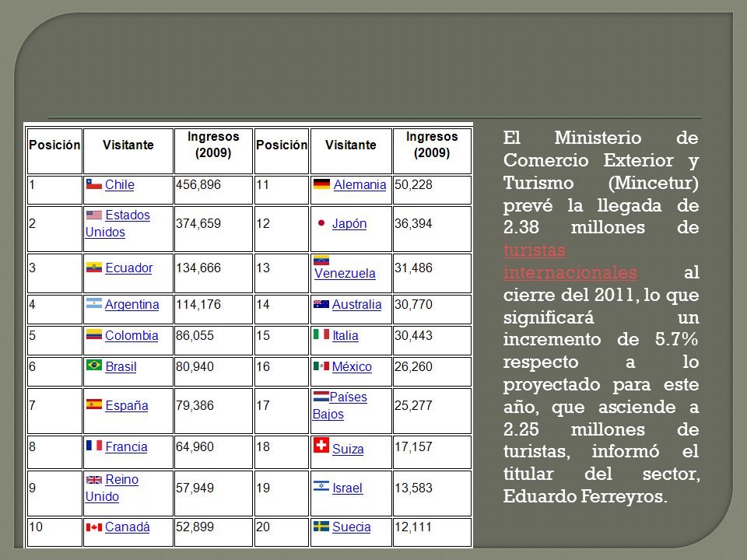The height and width of the screenshot is (560, 747).
Task: Open the Estados Unidos link
Action: pos(117,223)
